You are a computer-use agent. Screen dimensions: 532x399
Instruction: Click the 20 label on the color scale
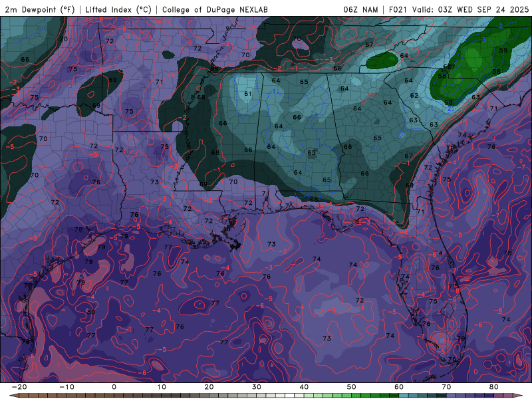[x=209, y=387]
